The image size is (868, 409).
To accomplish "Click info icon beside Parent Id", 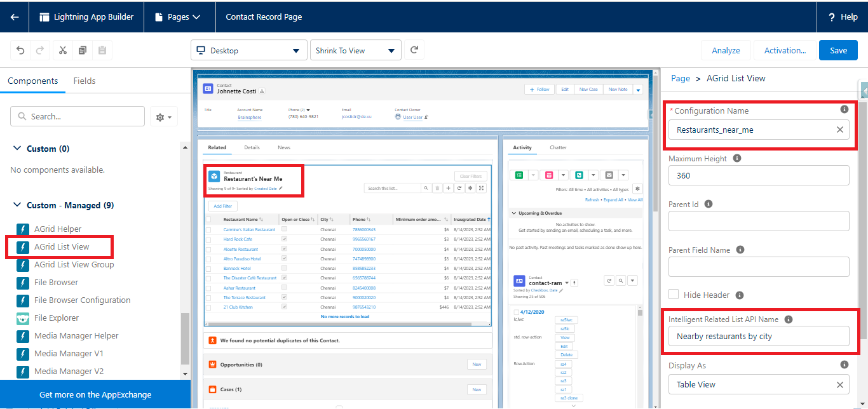I will tap(709, 204).
